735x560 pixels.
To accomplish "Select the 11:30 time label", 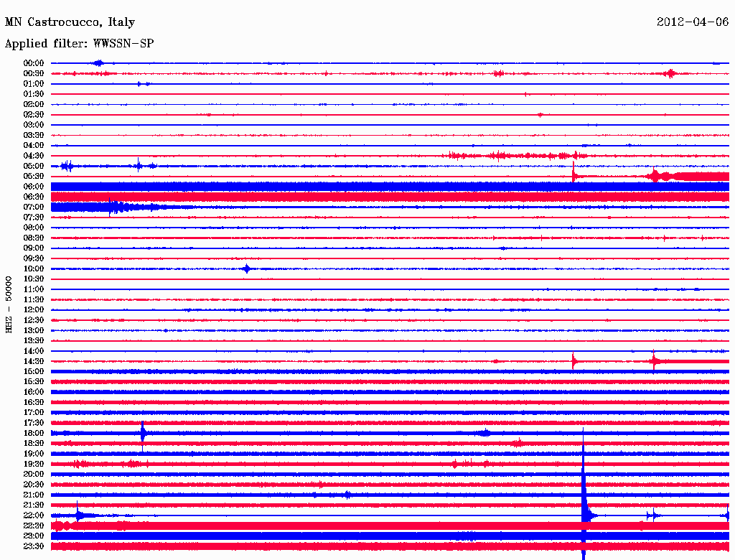I will click(x=34, y=299).
